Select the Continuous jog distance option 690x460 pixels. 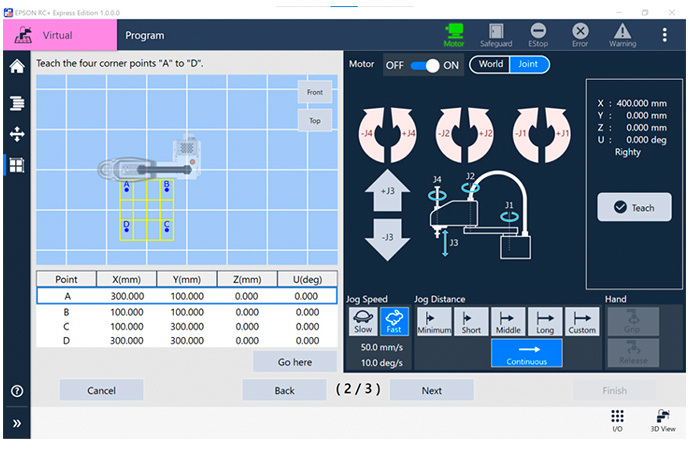(526, 353)
